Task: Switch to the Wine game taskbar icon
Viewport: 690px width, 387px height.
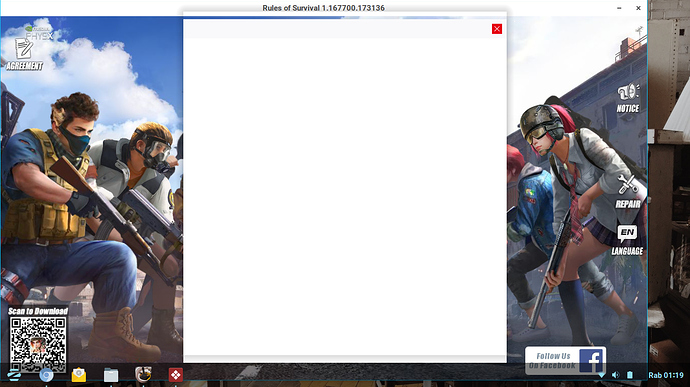Action: click(x=143, y=375)
